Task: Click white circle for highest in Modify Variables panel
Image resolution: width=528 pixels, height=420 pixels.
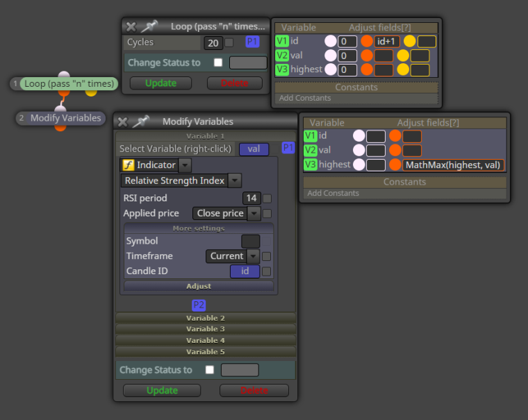Action: (359, 165)
